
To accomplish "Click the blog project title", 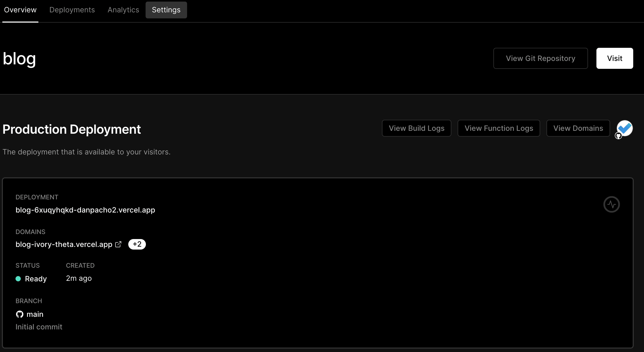I will pos(19,59).
